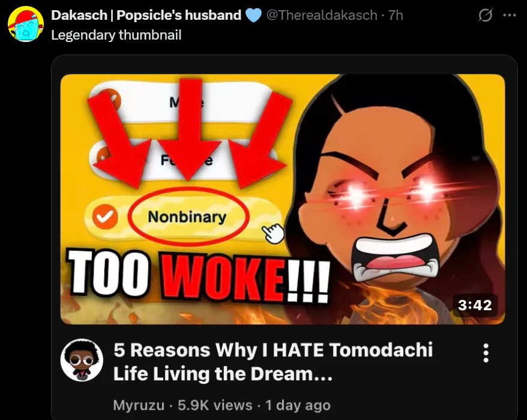Click the Legendary thumbnail tweet text
527x420 pixels.
[x=116, y=35]
